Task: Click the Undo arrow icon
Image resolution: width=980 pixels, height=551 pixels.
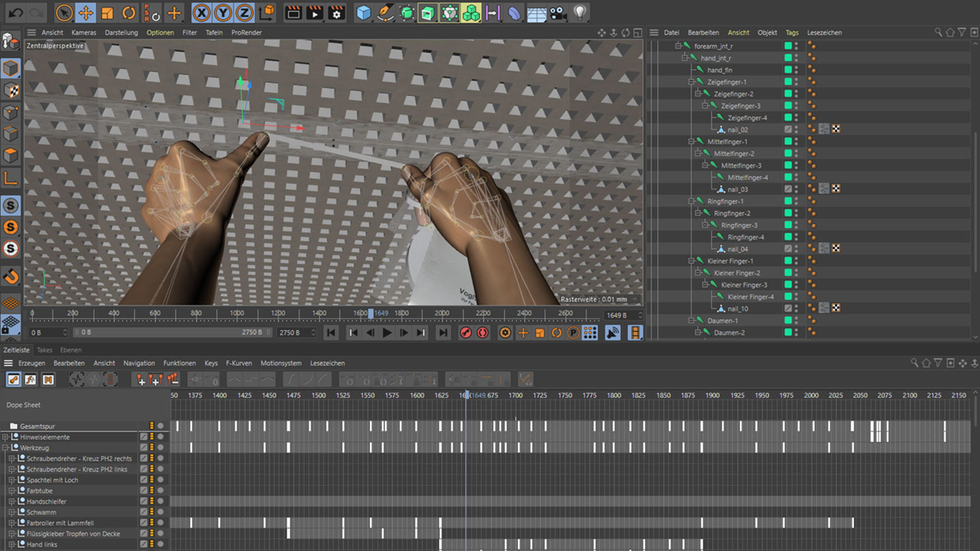Action: click(16, 12)
